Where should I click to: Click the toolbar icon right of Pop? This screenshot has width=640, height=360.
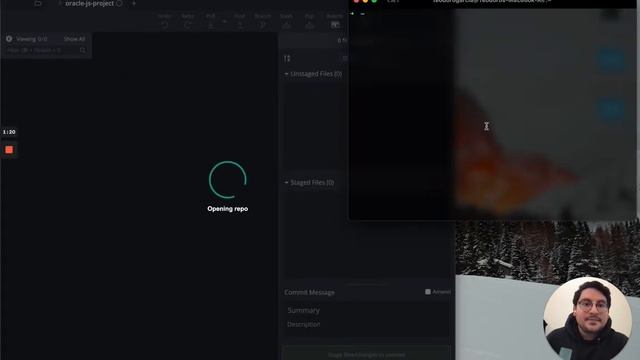click(x=335, y=25)
